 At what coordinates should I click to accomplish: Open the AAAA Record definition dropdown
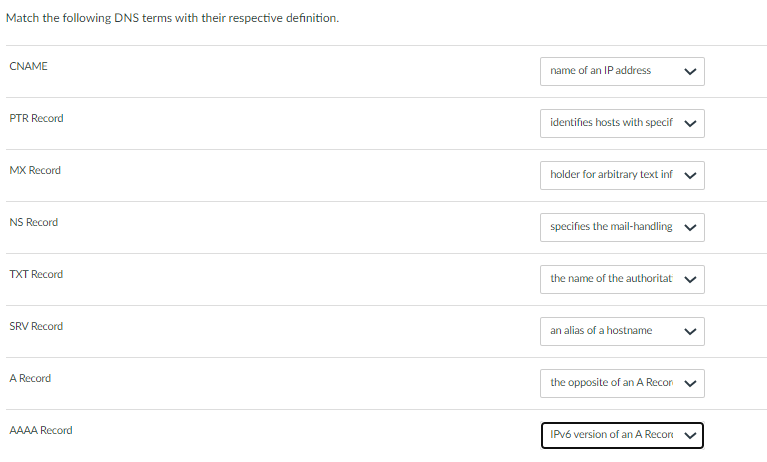tap(621, 435)
